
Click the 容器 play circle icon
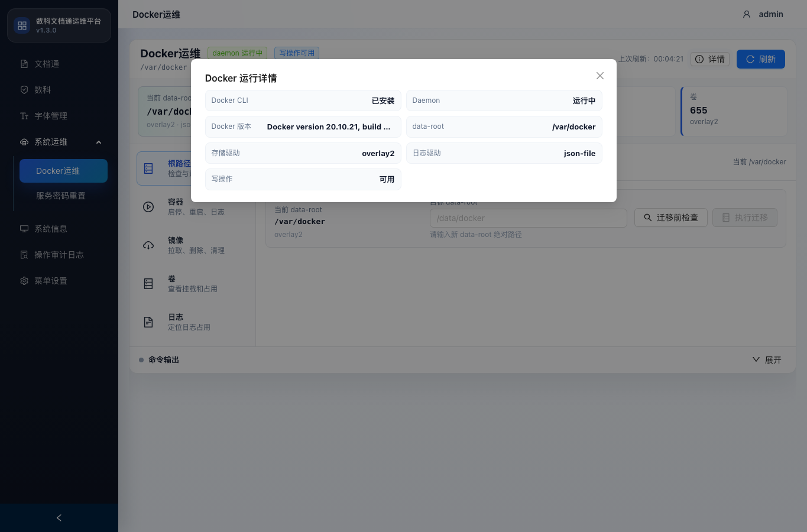[148, 207]
